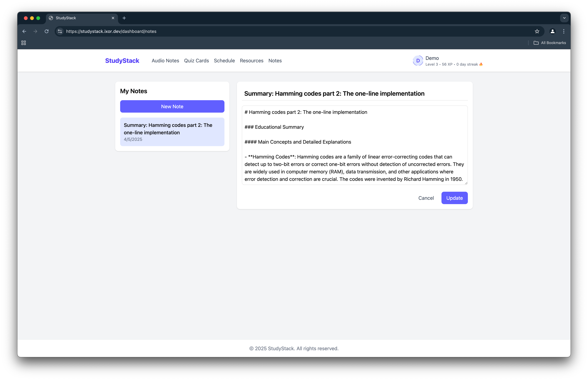Viewport: 588px width, 380px height.
Task: Reload the page with refresh icon
Action: tap(46, 31)
